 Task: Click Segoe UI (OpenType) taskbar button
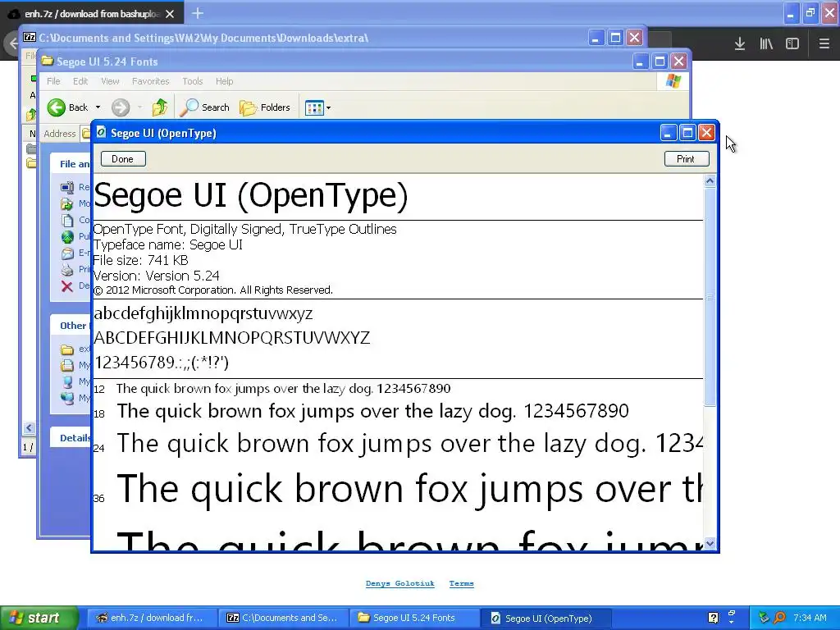coord(545,619)
